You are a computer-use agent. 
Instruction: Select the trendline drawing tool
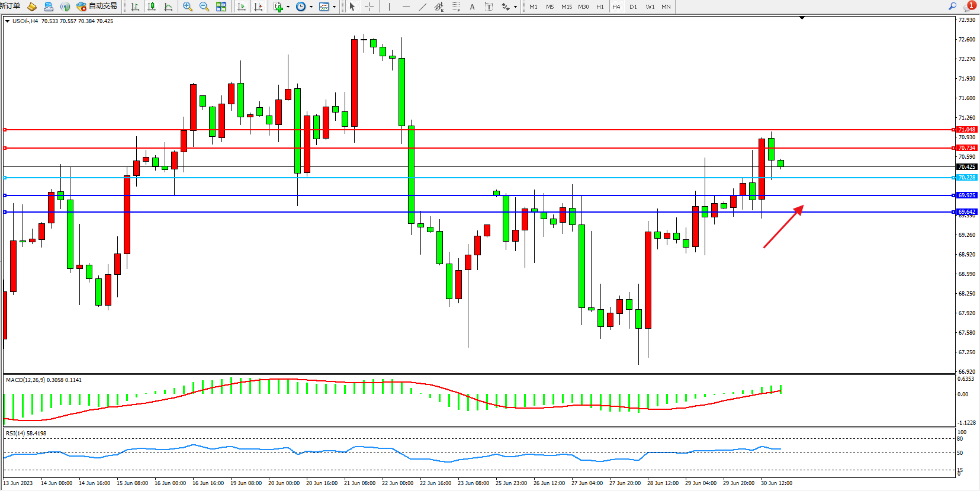point(422,7)
